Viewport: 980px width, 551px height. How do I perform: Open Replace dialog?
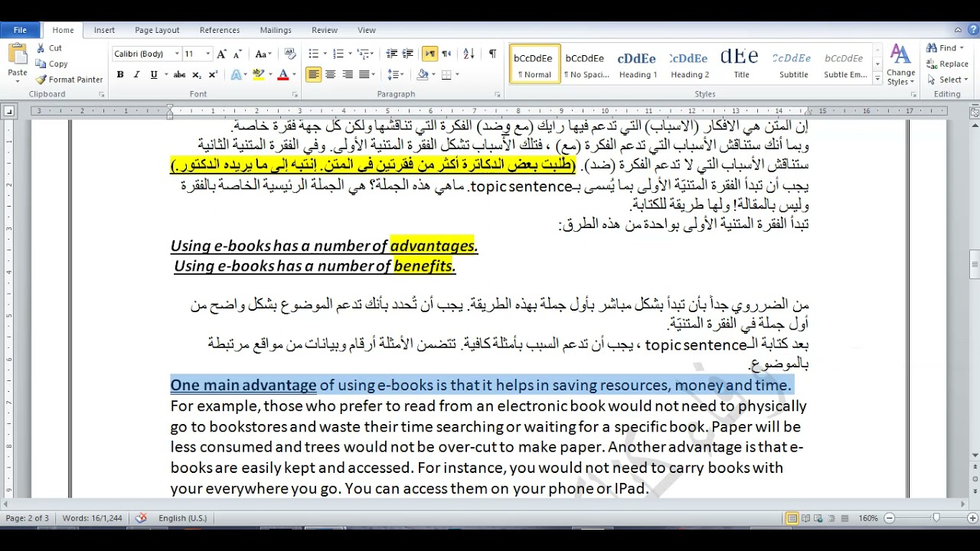point(947,64)
